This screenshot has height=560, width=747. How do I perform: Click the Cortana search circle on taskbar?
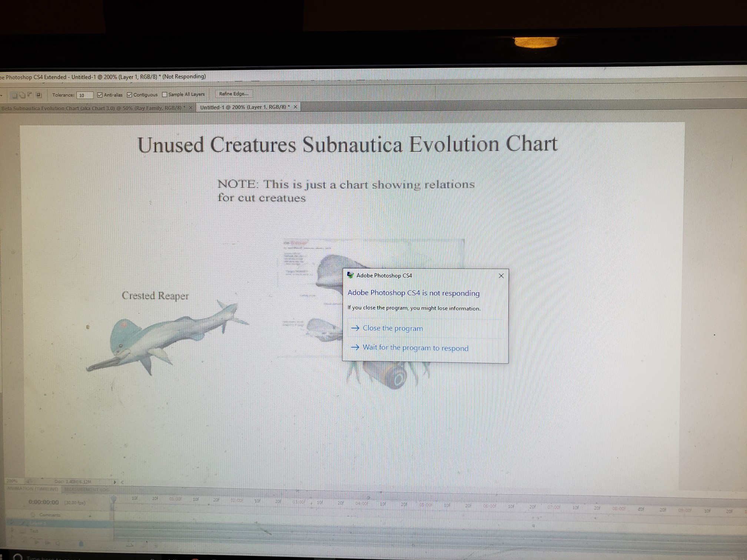pos(17,557)
